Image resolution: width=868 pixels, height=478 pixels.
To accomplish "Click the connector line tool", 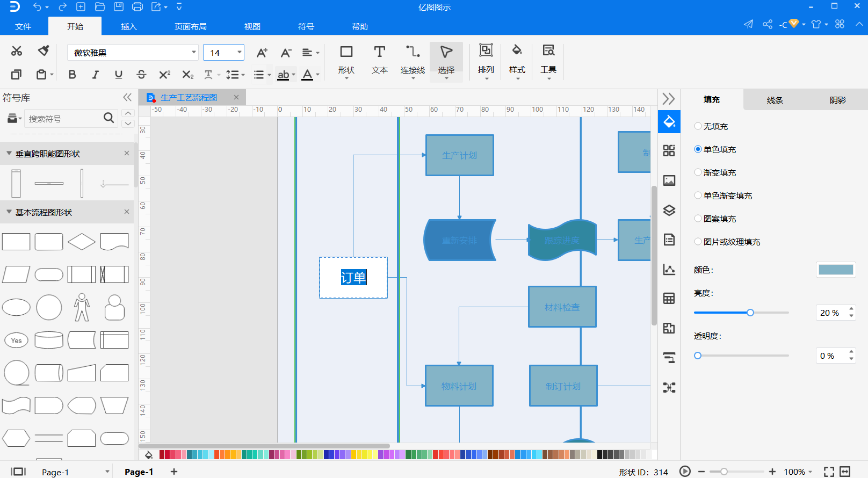I will pos(413,60).
